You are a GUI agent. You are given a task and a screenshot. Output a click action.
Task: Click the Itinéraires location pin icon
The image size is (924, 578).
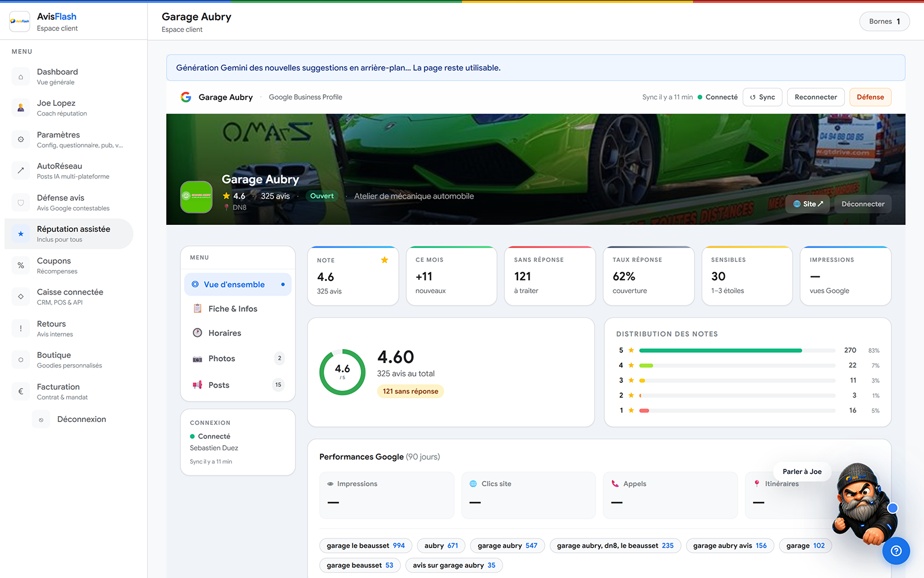coord(757,484)
